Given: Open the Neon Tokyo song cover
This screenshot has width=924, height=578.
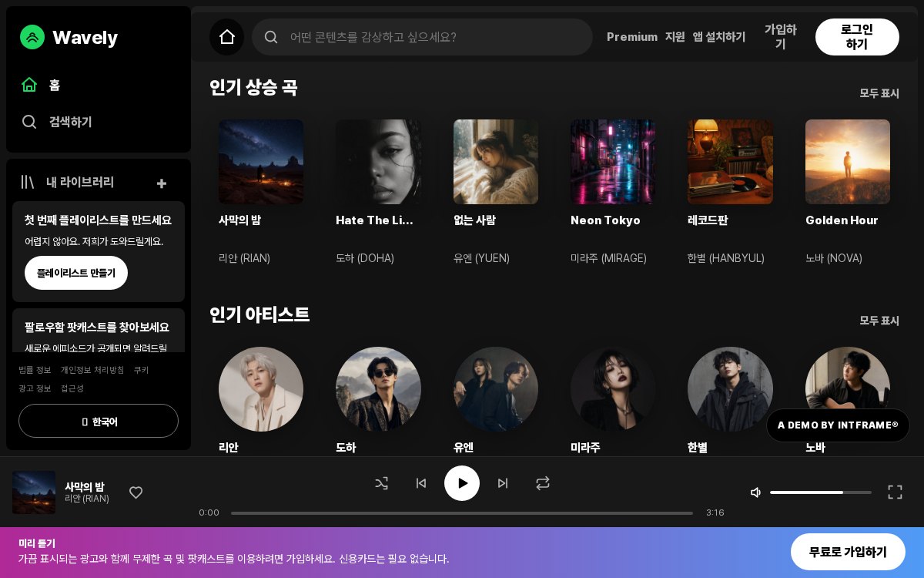Looking at the screenshot, I should [613, 162].
